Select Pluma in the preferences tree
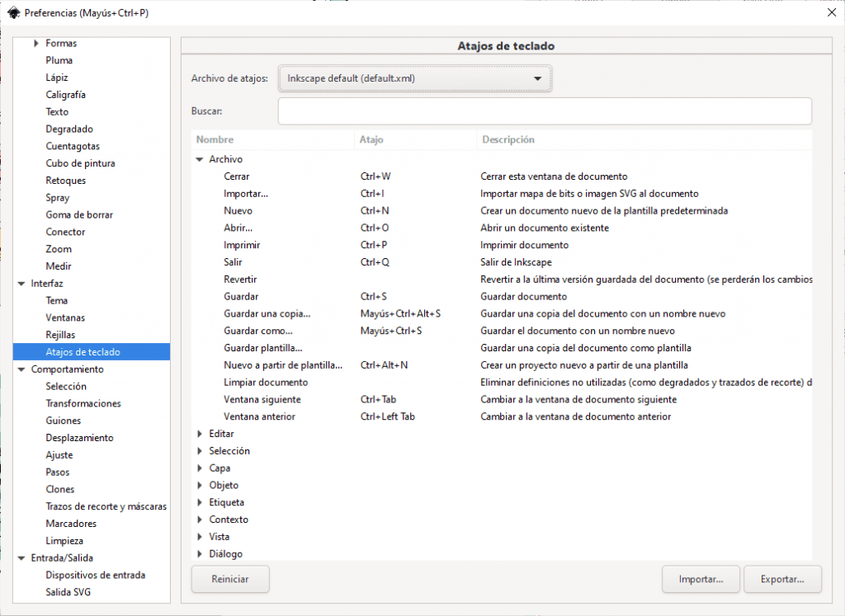Screen dimensions: 845x616 tap(59, 60)
